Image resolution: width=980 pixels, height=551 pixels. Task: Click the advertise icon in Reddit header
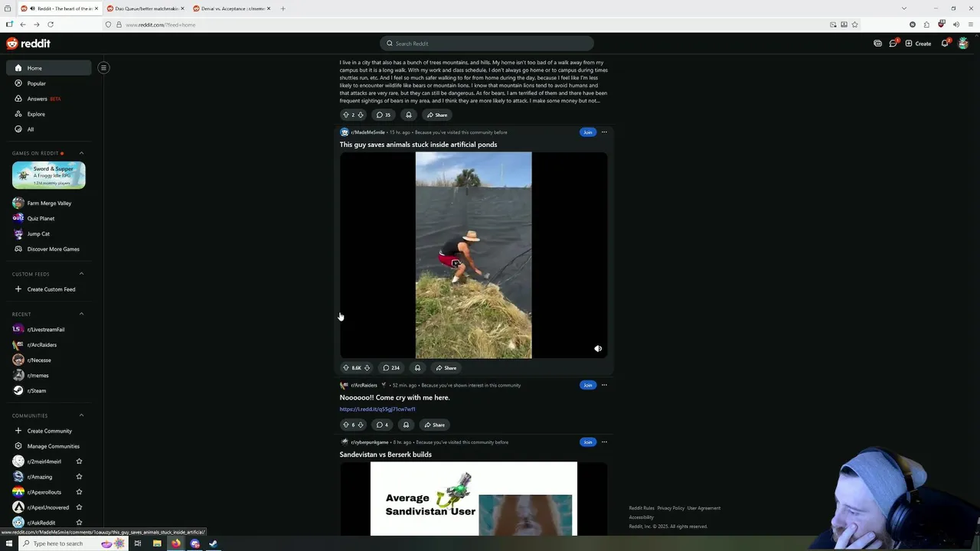877,44
